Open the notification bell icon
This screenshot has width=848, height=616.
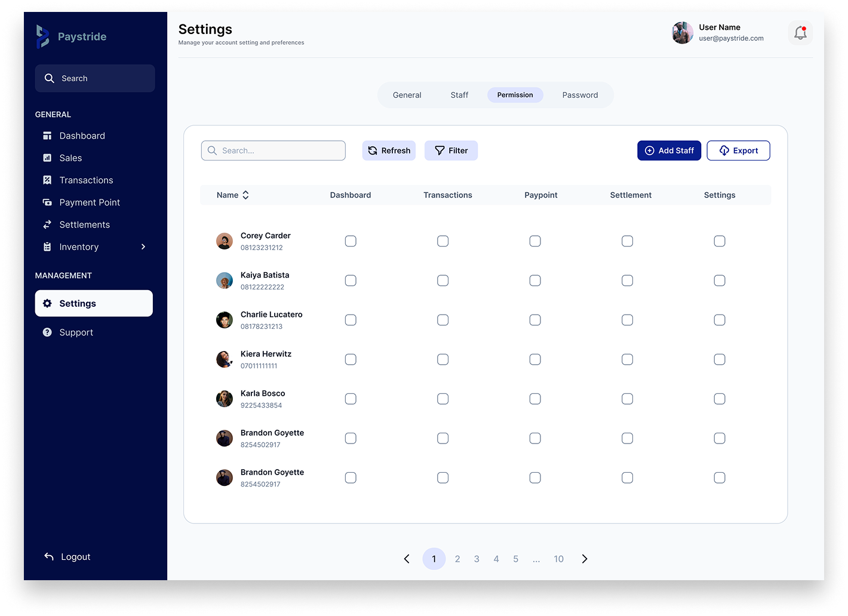click(x=800, y=33)
